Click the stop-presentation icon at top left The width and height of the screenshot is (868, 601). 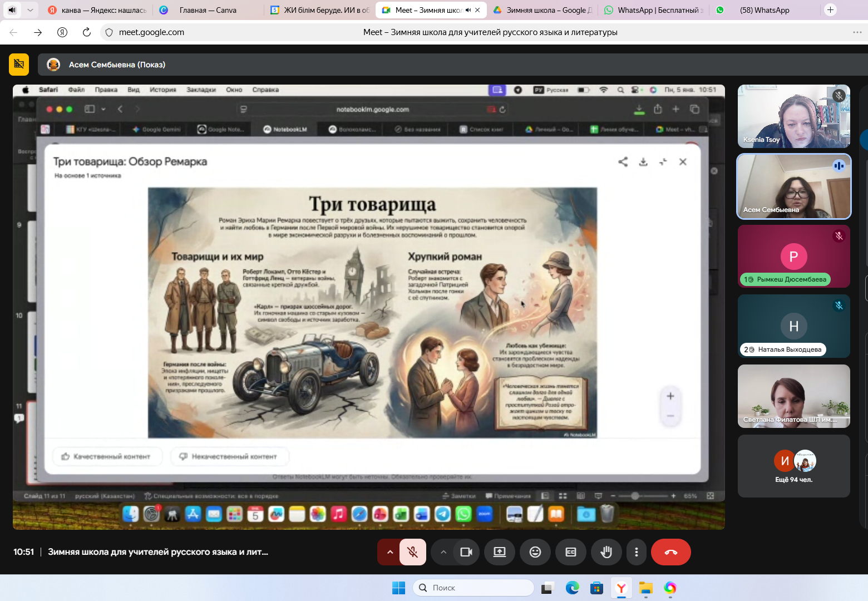19,64
